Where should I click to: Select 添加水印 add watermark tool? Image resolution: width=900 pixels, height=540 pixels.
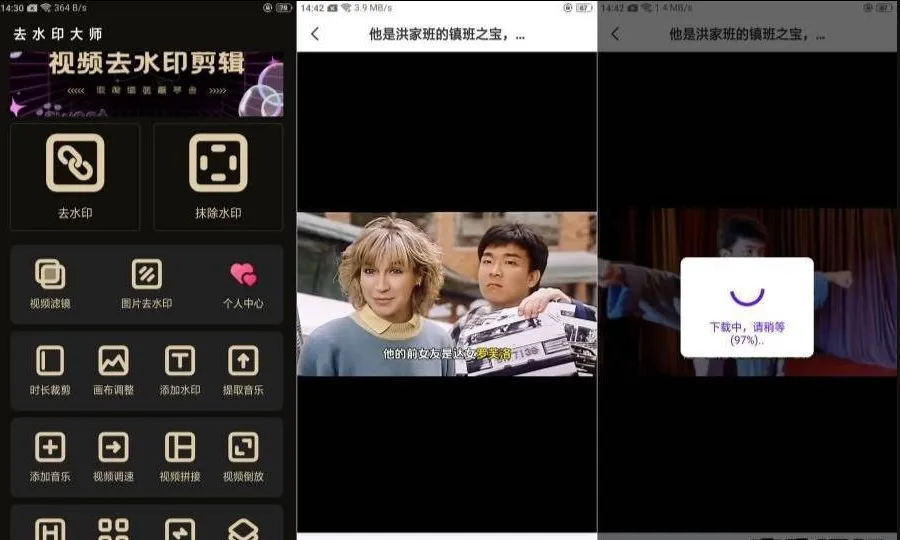coord(180,371)
